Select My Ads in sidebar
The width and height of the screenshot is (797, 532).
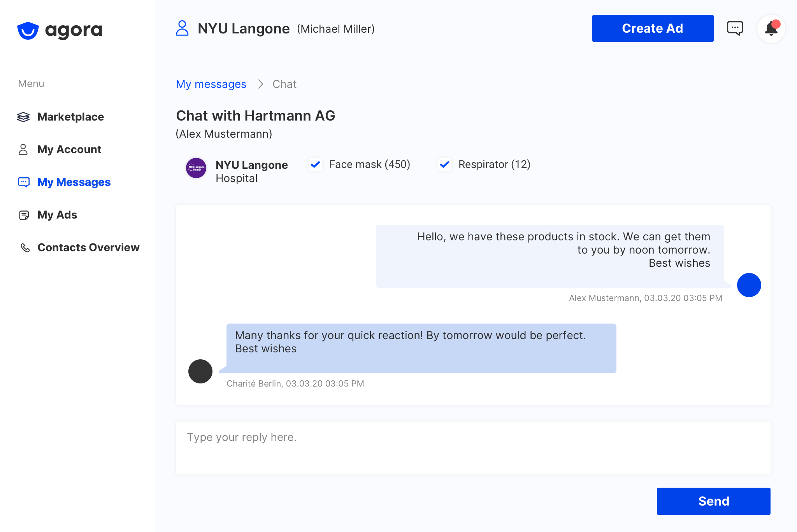[x=57, y=215]
